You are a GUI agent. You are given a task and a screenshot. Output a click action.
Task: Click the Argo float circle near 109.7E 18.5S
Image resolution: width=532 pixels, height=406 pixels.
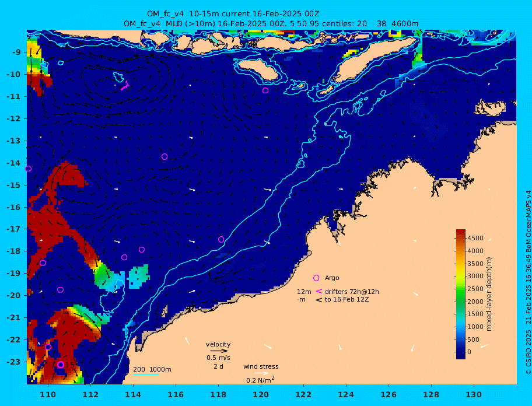click(x=43, y=263)
